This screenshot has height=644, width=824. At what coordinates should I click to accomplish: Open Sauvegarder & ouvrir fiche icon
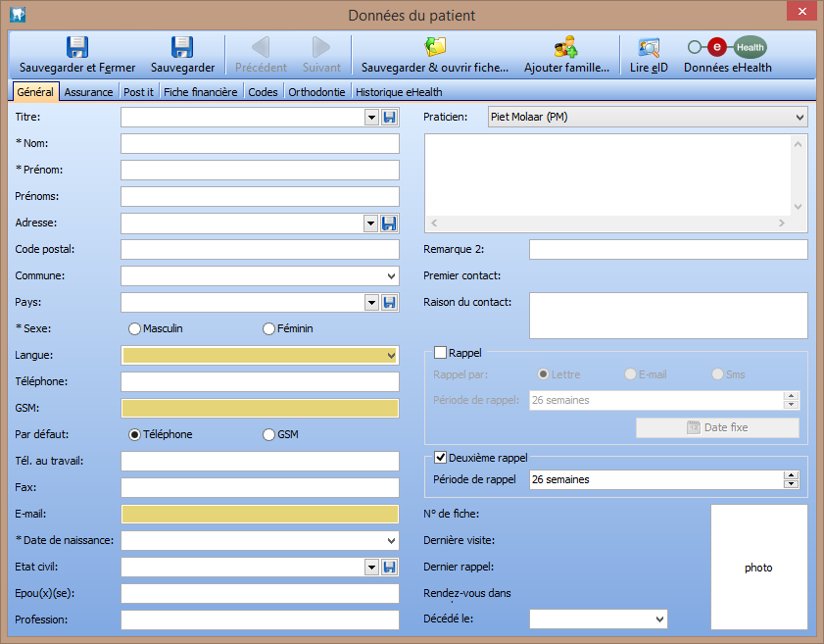435,47
